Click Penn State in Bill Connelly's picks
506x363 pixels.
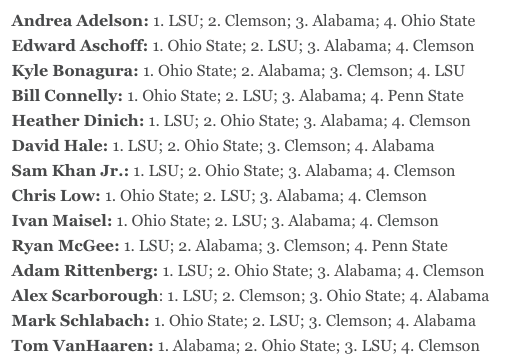pos(426,96)
